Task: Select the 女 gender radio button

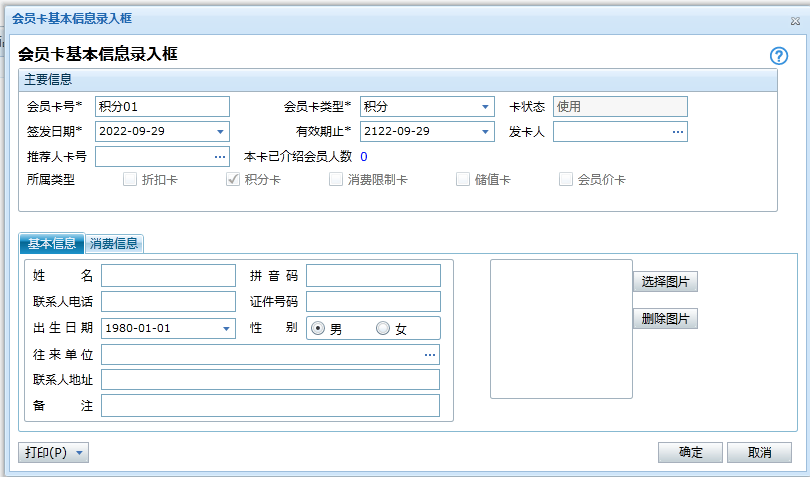Action: pos(383,328)
